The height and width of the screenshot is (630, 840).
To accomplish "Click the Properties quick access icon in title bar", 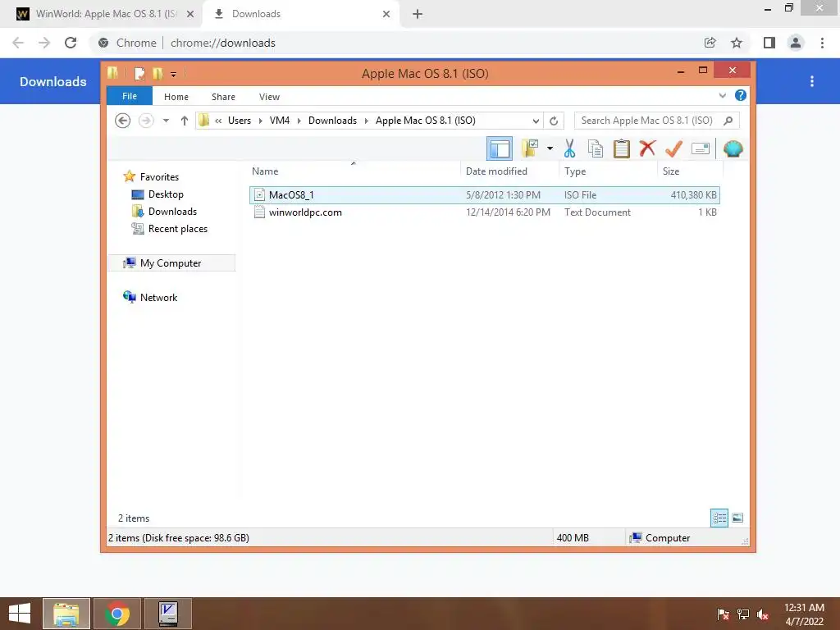I will tap(139, 73).
